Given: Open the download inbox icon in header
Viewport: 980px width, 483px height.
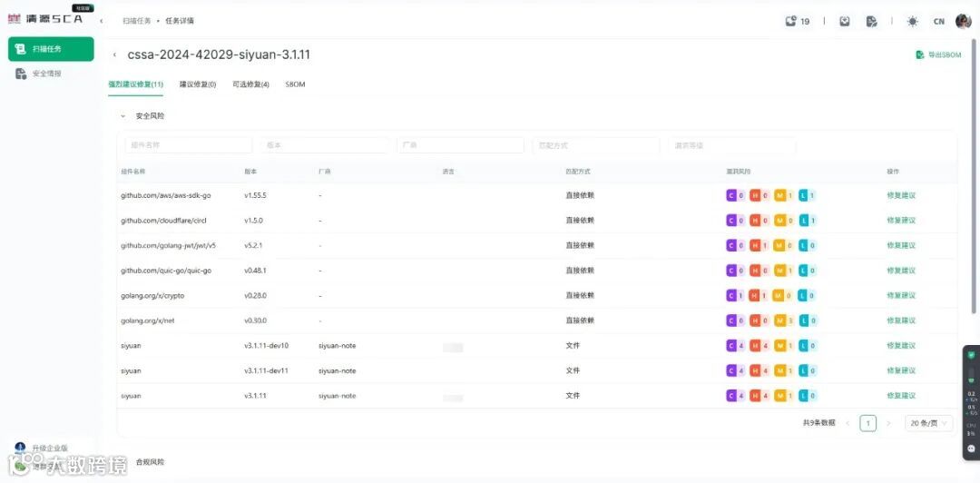Looking at the screenshot, I should tap(845, 21).
